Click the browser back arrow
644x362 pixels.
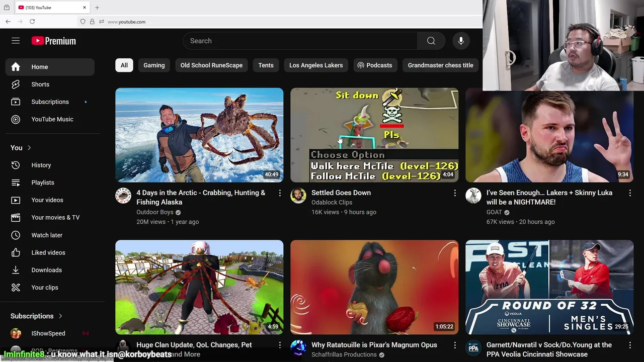tap(8, 22)
